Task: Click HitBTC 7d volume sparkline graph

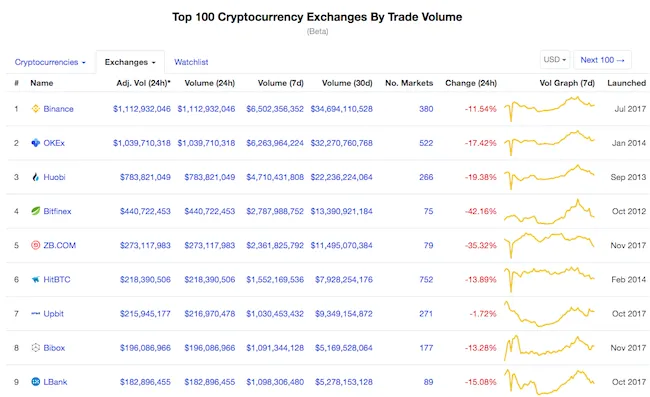Action: pos(549,280)
